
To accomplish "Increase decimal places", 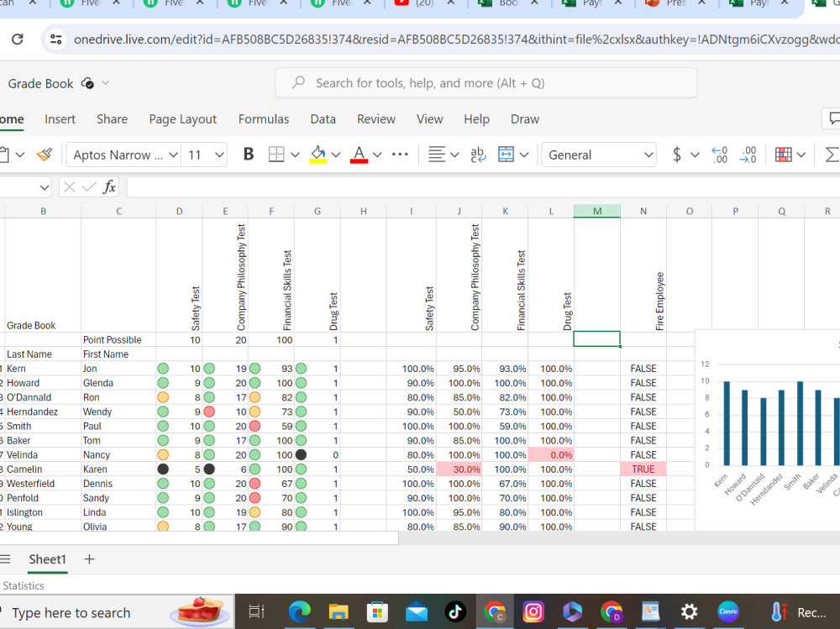I will pos(720,155).
